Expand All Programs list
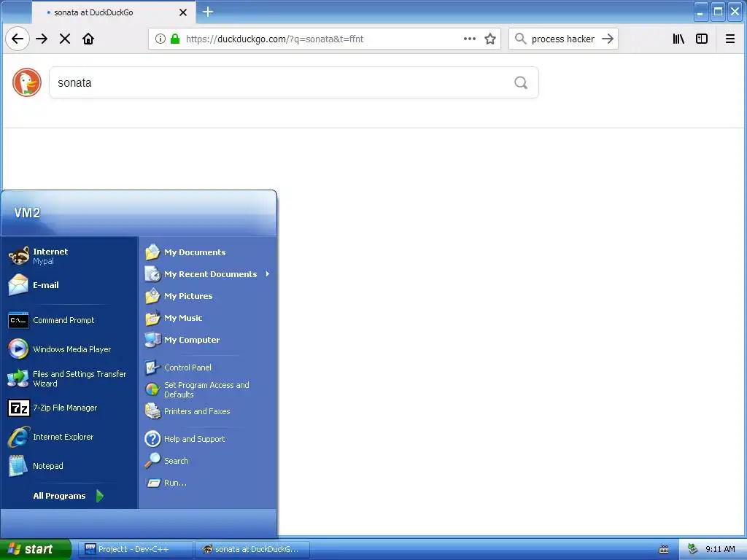Image resolution: width=747 pixels, height=560 pixels. coord(69,496)
